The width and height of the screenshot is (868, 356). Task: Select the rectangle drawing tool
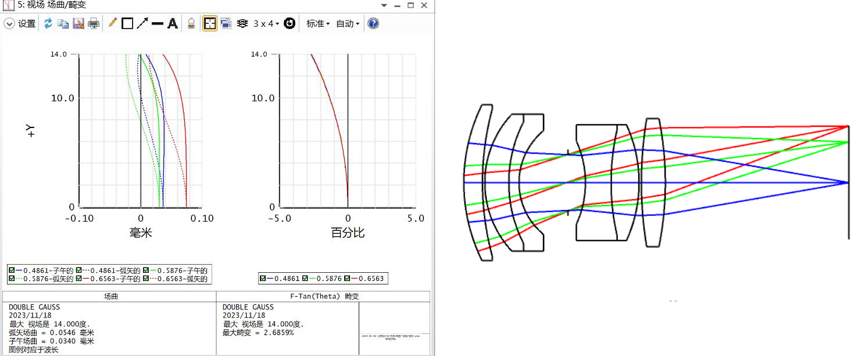tap(127, 24)
